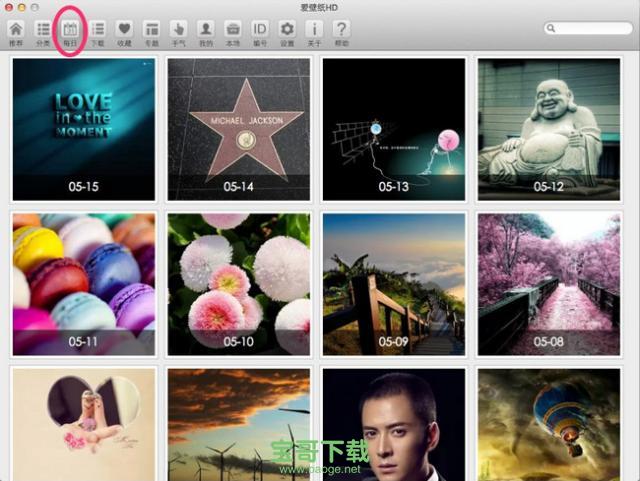Select the 05-14 Michael Jackson star wallpaper
Viewport: 640px width, 481px height.
point(239,128)
